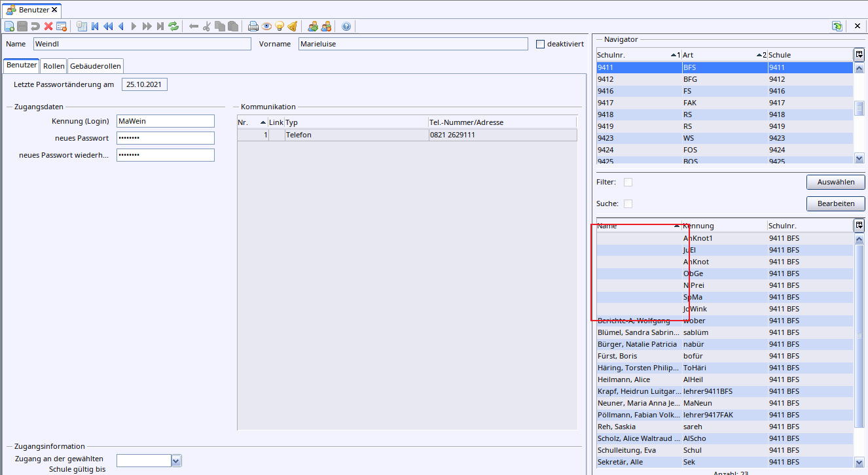Jump to first record icon

(x=95, y=26)
